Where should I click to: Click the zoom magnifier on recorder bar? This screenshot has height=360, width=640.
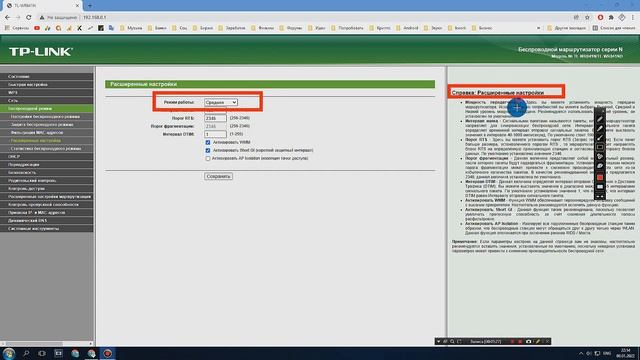click(452, 341)
